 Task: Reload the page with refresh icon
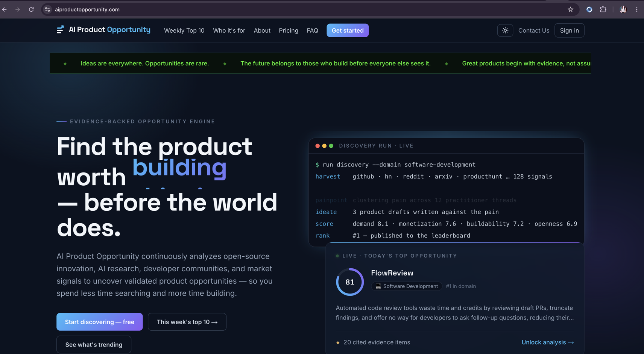(32, 9)
